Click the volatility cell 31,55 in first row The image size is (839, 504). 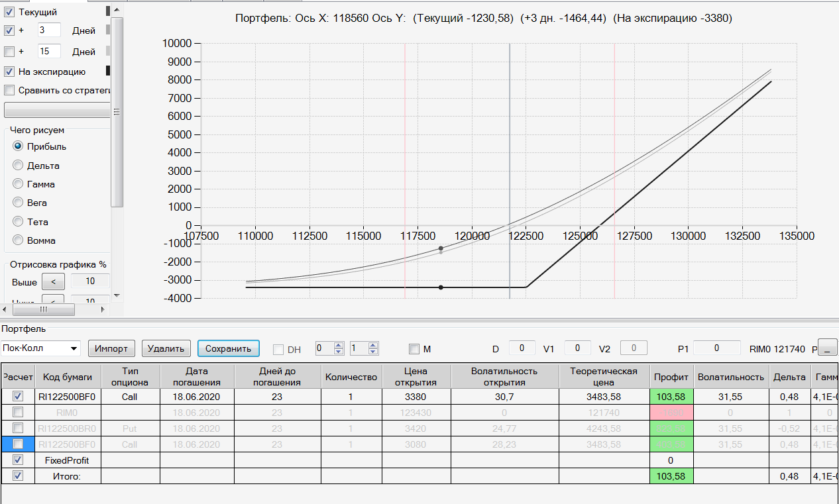pos(731,396)
